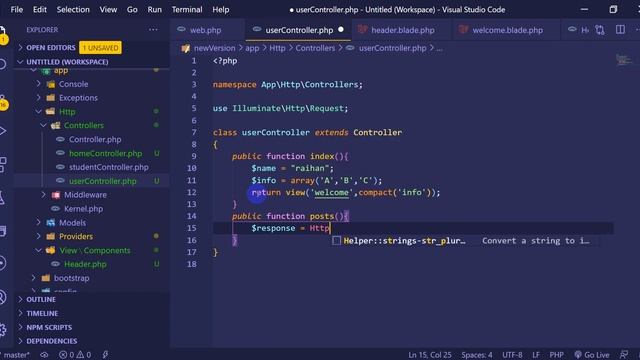Expand the Middleware folder
The height and width of the screenshot is (360, 640).
click(x=85, y=195)
